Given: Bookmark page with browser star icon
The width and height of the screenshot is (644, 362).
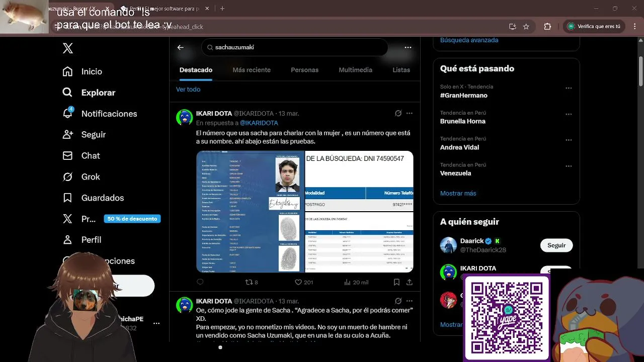Looking at the screenshot, I should (526, 27).
